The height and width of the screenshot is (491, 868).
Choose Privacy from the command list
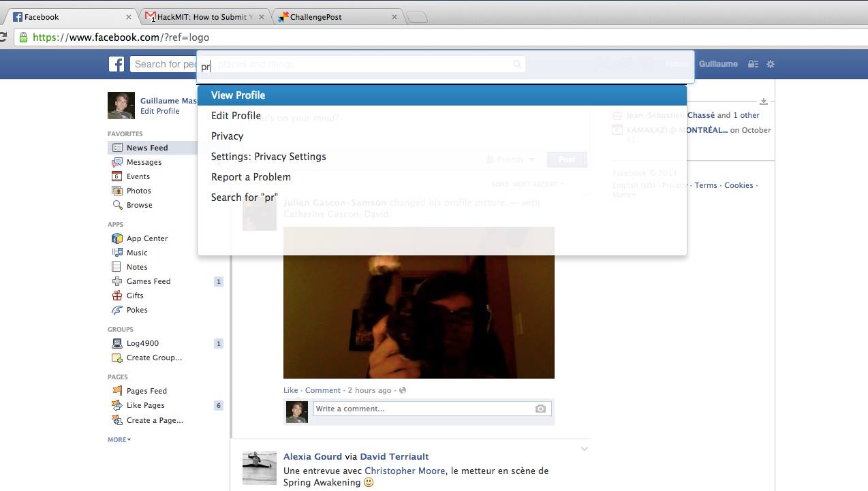pyautogui.click(x=442, y=136)
